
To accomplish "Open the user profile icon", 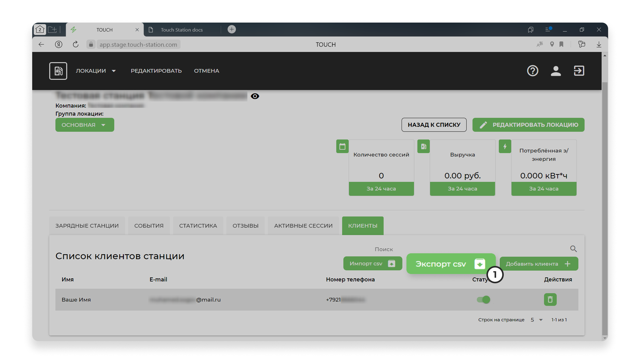I will [555, 71].
